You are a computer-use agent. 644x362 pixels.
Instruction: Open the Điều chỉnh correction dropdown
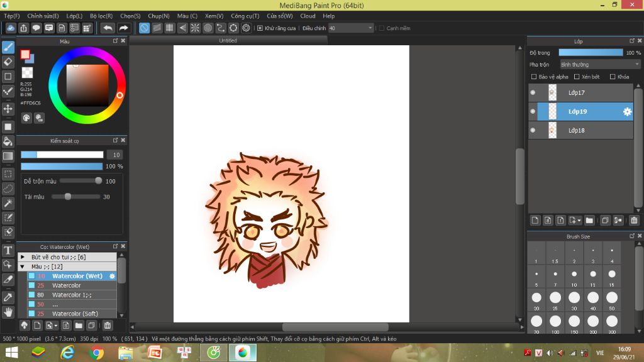351,28
